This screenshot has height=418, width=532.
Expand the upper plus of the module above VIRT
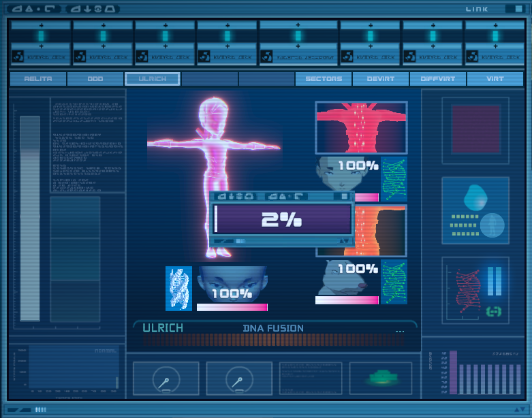tap(495, 25)
